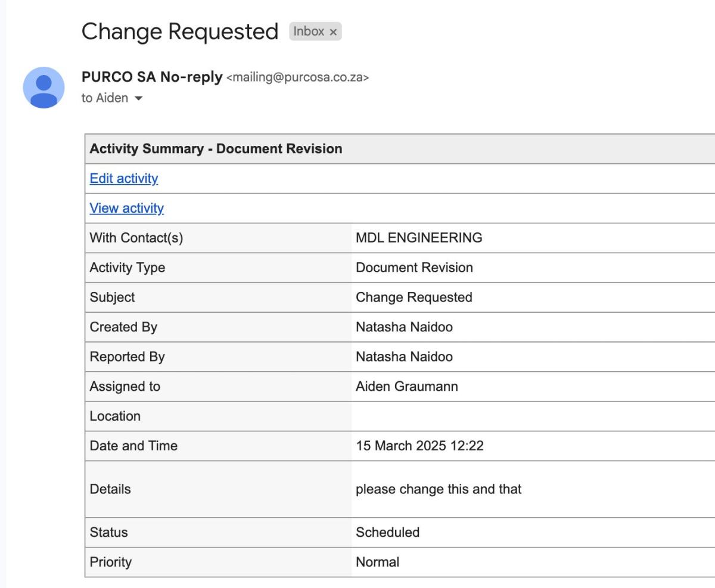Click the Inbox label tag
Screen dimensions: 715x588
309,32
